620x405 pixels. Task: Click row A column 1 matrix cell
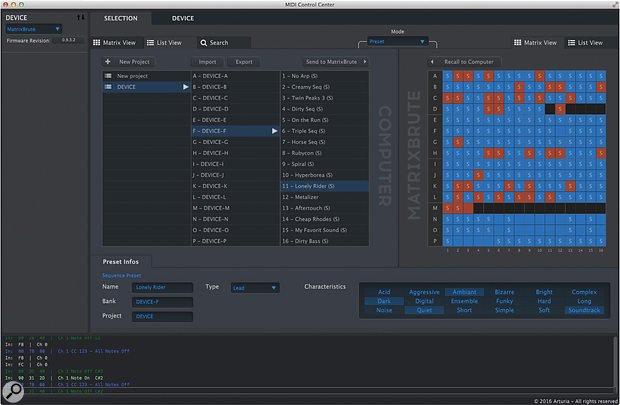pyautogui.click(x=448, y=76)
